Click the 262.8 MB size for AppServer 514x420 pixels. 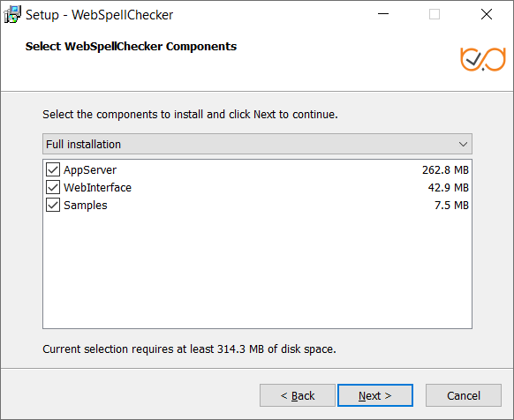click(445, 170)
